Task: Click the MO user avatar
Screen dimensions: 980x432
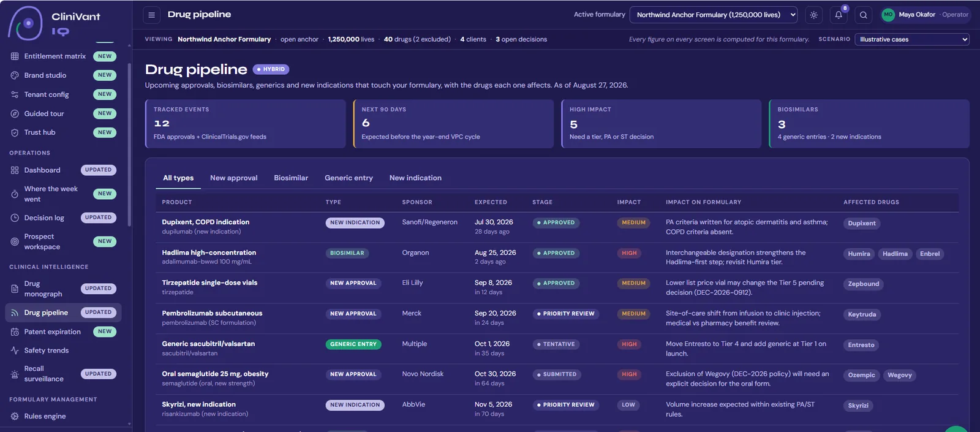Action: click(888, 15)
